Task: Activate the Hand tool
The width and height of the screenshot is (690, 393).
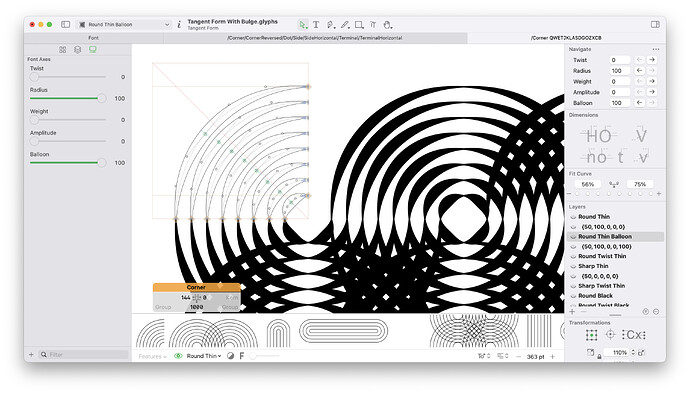Action: (387, 25)
